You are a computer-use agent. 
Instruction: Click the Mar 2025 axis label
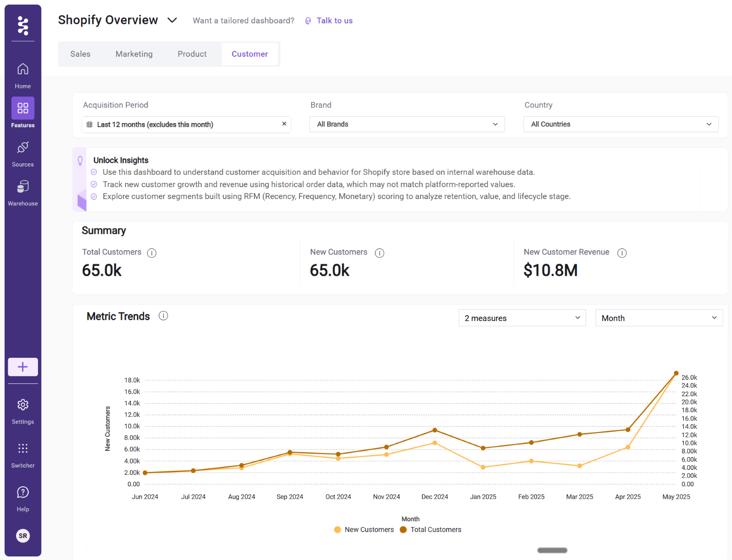pos(580,497)
